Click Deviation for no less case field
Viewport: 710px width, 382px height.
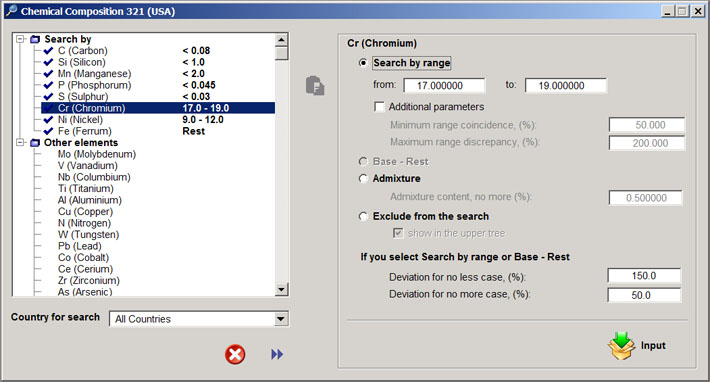click(644, 276)
